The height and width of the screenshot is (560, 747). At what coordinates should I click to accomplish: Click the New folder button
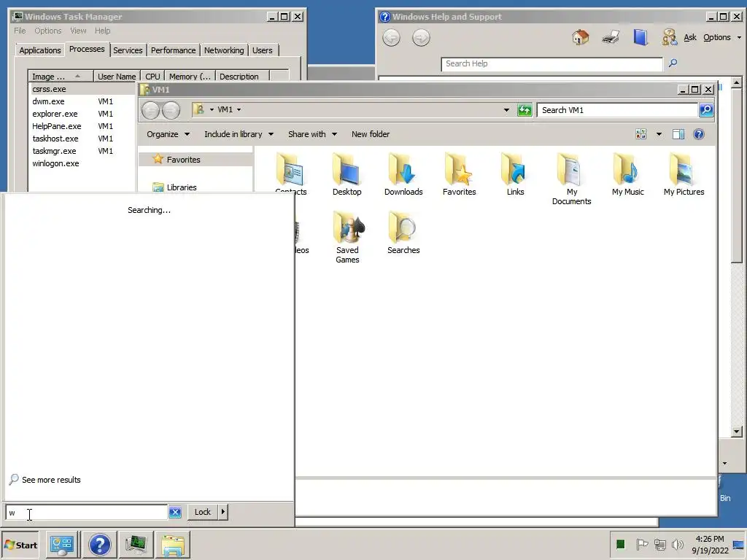point(371,134)
